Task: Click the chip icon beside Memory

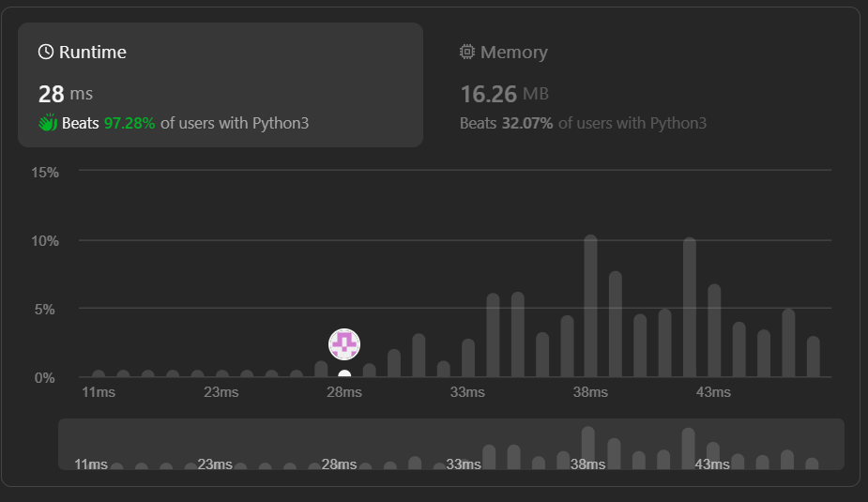Action: [x=467, y=53]
